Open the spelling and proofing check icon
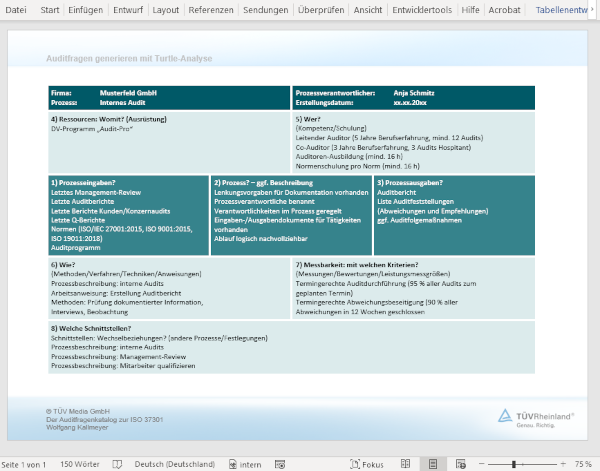 pos(117,464)
